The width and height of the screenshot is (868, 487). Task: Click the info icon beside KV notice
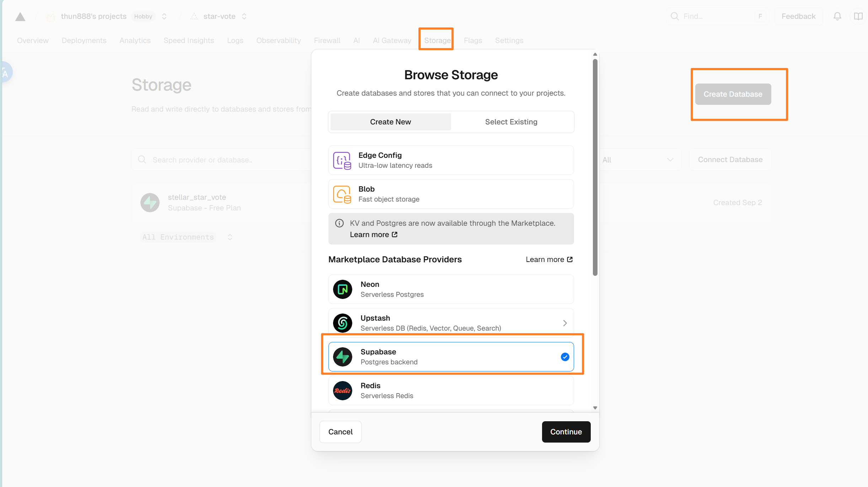pos(339,223)
